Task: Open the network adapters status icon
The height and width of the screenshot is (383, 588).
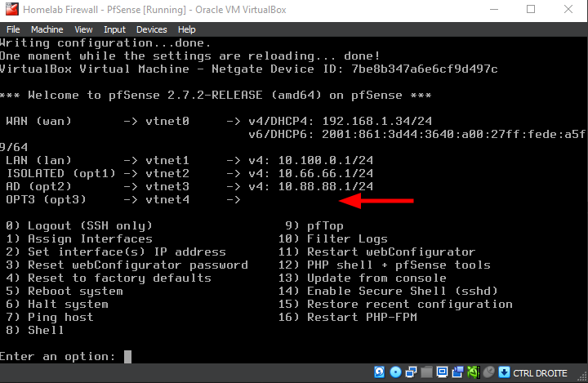Action: (411, 372)
